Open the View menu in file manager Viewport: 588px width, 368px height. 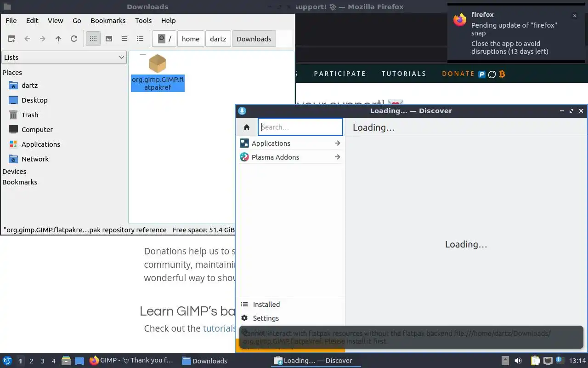tap(56, 21)
